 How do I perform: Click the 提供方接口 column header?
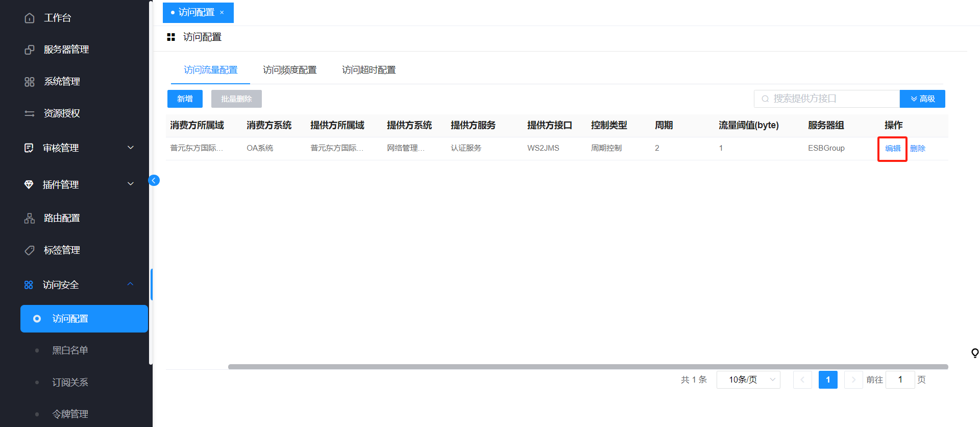point(550,126)
